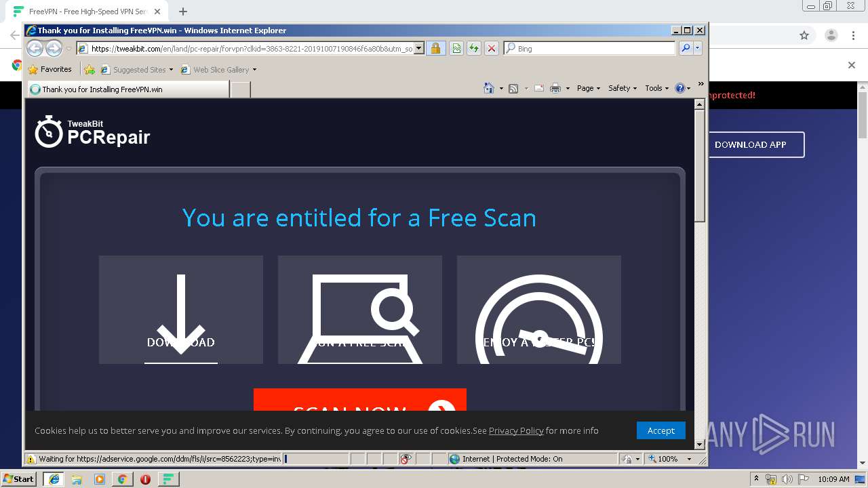Screen dimensions: 868x488
Task: Click the blank New Tab button in IE
Action: (x=240, y=89)
